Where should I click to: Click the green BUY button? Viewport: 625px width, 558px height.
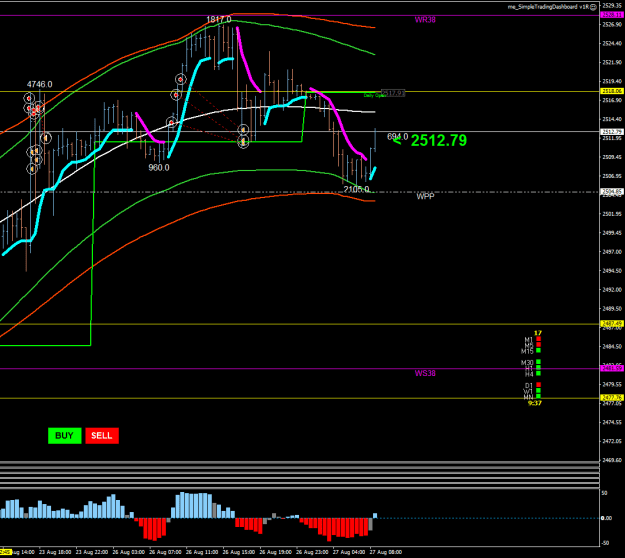tap(65, 436)
